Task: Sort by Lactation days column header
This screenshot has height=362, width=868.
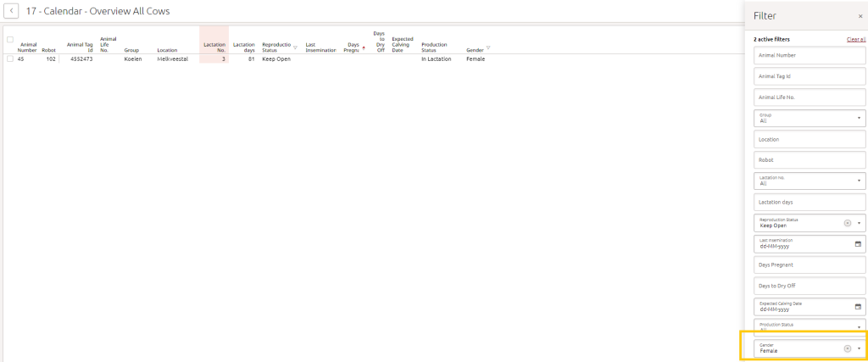Action: point(244,47)
